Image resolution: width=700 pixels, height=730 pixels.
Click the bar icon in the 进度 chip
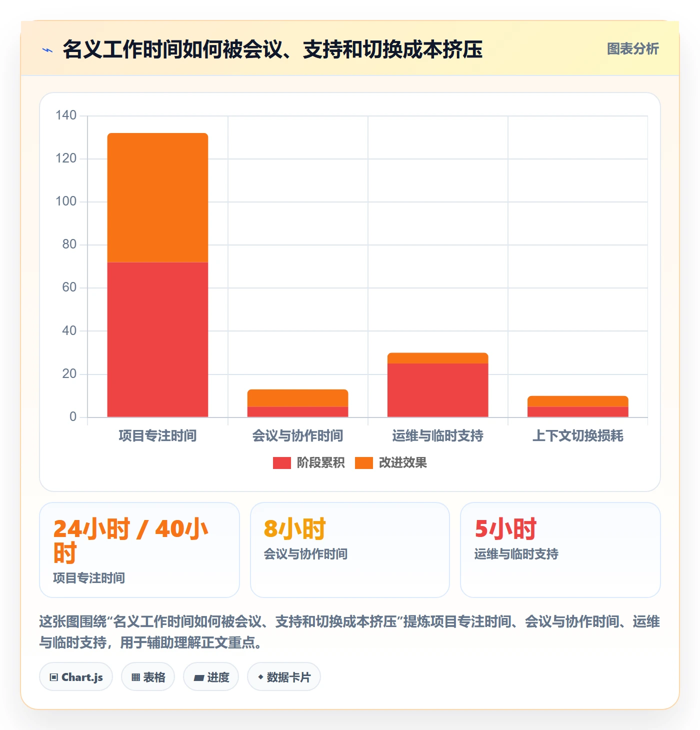point(199,678)
